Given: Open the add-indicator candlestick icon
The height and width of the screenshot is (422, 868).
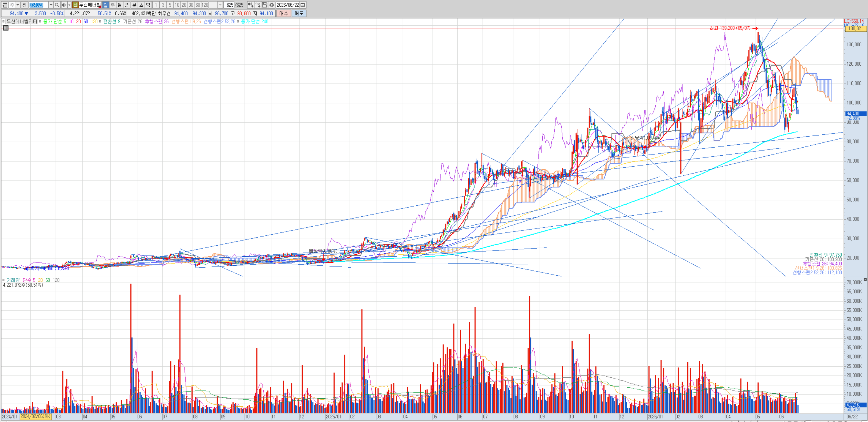Looking at the screenshot, I should 251,5.
